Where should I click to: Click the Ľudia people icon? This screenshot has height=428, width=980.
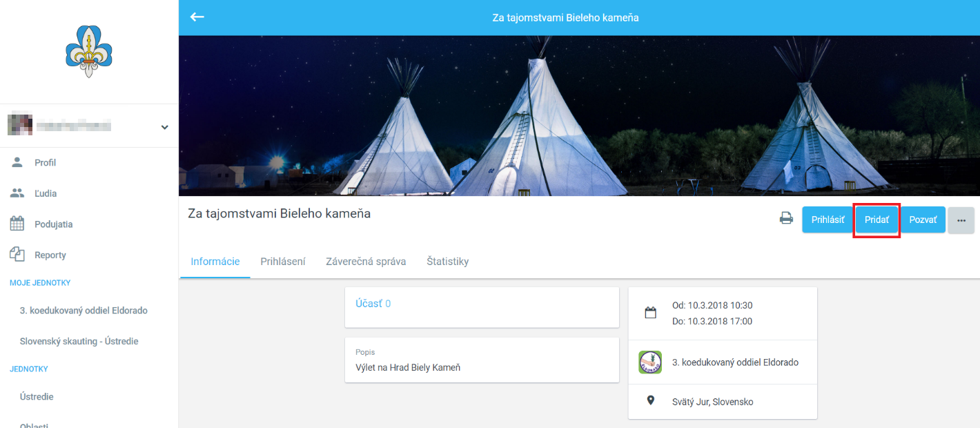tap(17, 193)
